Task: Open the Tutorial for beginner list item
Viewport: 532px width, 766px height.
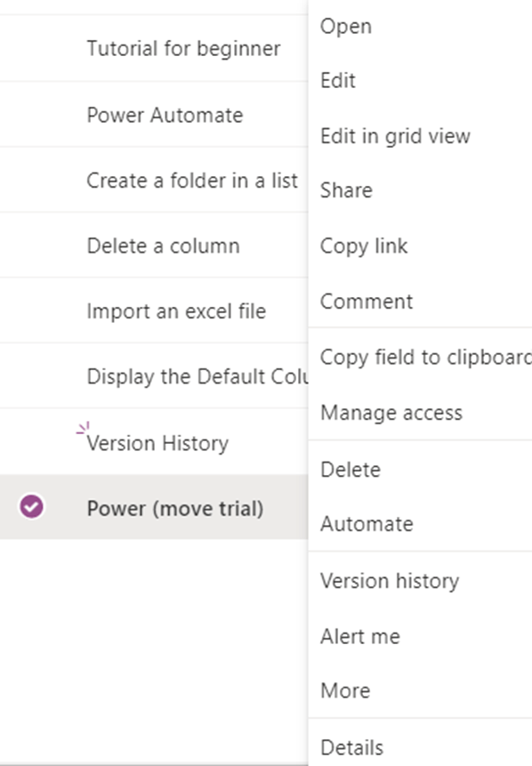Action: tap(183, 48)
